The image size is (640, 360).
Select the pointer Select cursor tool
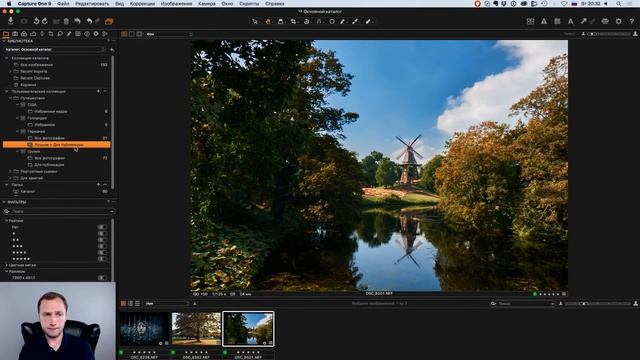coord(255,21)
